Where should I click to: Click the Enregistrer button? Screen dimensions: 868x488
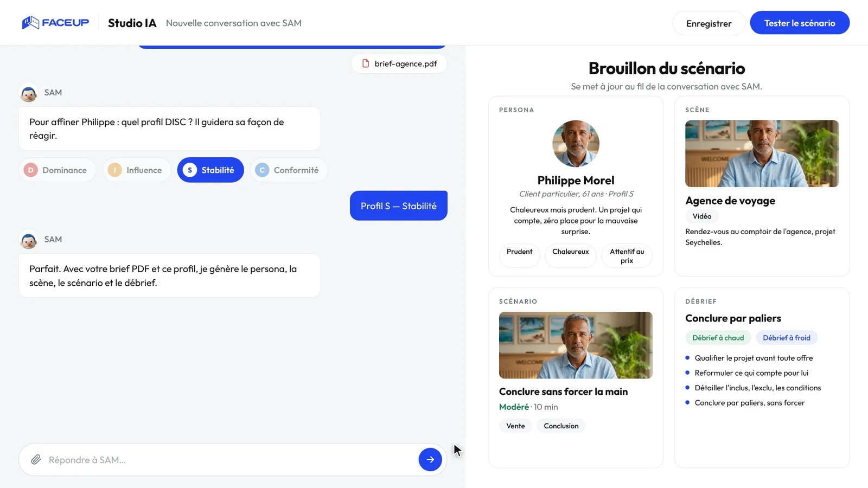point(709,23)
